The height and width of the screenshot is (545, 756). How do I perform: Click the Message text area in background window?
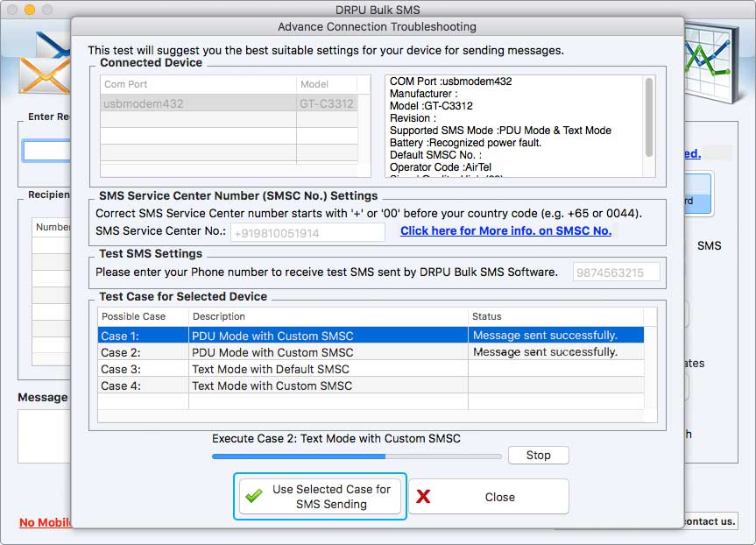(45, 436)
